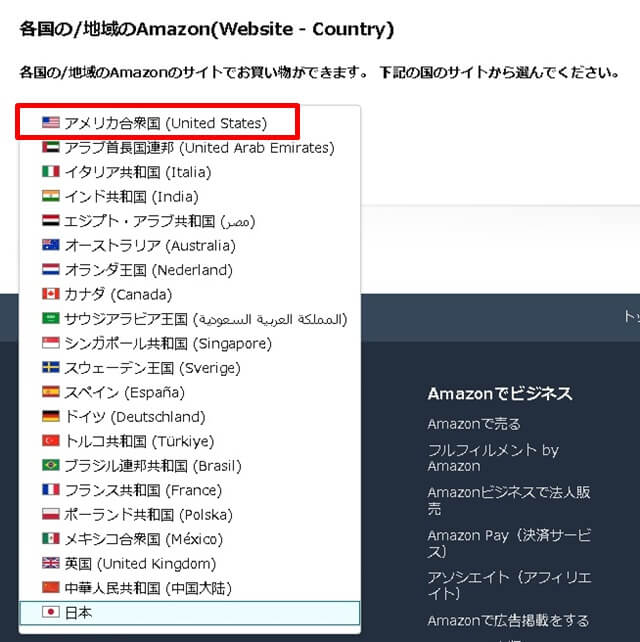Open the フルフィルメント by Amazon link

click(492, 458)
